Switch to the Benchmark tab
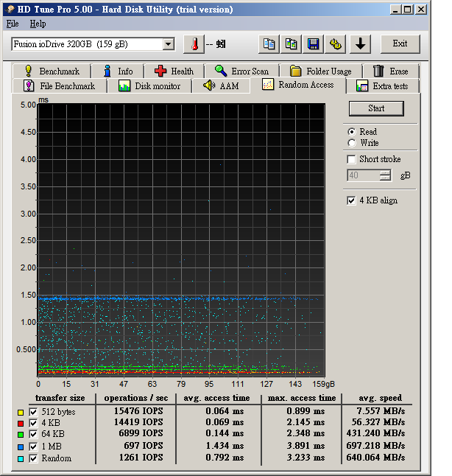Image resolution: width=452 pixels, height=476 pixels. point(52,71)
